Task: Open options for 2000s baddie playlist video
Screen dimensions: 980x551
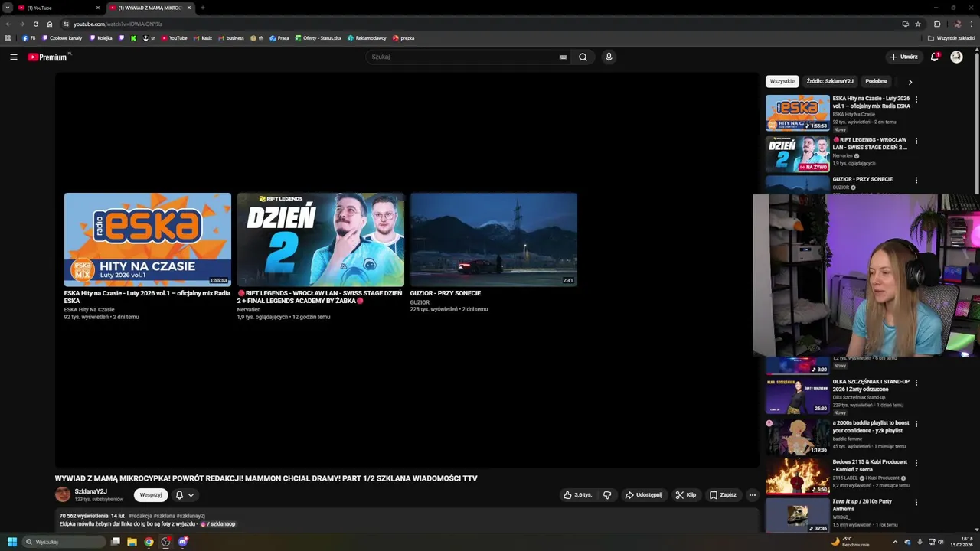Action: [x=916, y=424]
